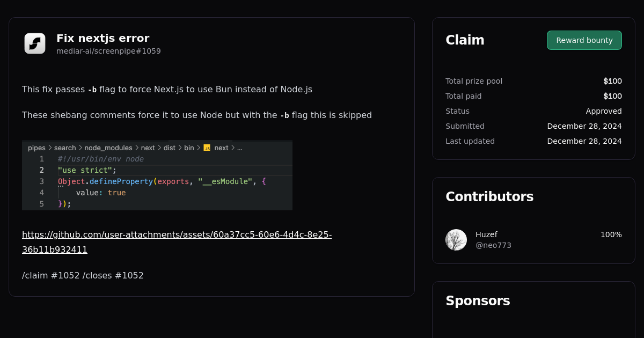Click the "search" breadcrumb segment
This screenshot has width=644, height=338.
(x=64, y=148)
